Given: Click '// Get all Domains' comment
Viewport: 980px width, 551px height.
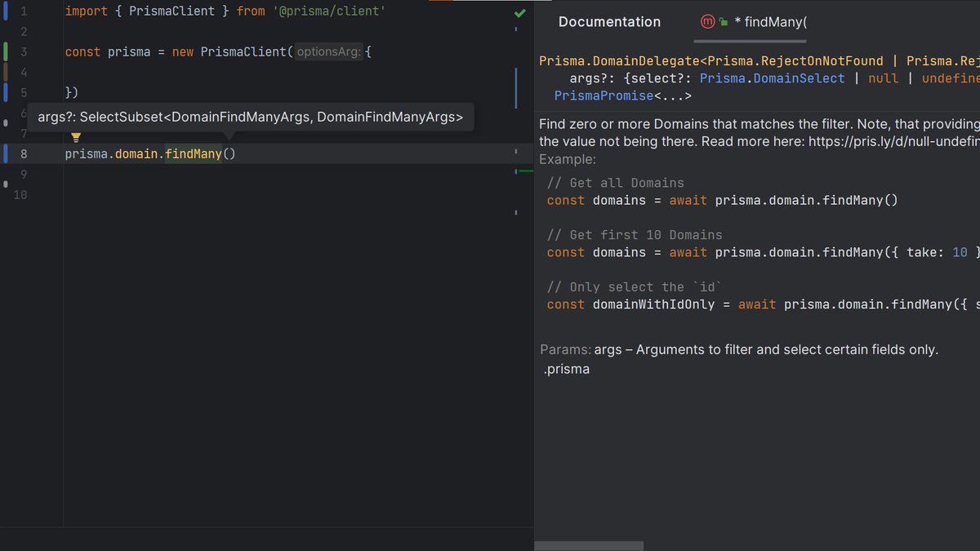Looking at the screenshot, I should tap(616, 183).
